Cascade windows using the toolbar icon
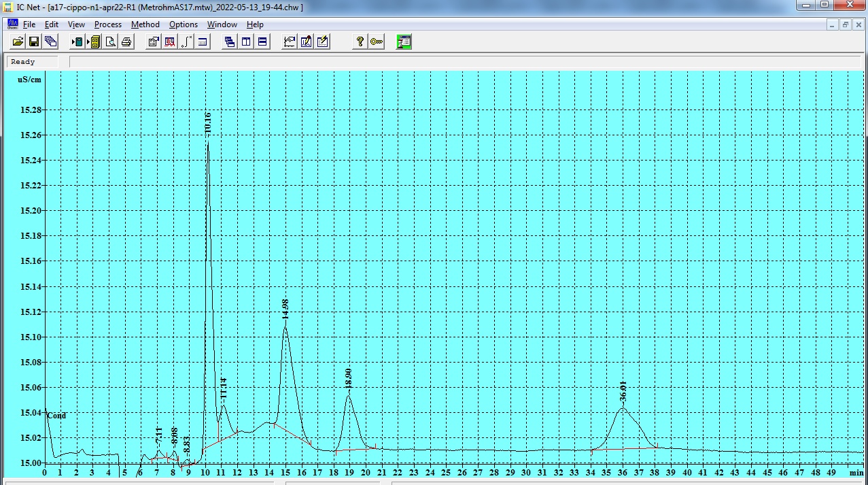Screen dimensions: 868x485 tap(230, 41)
